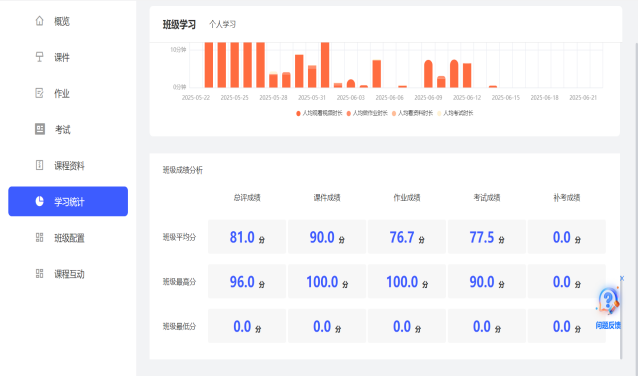Close the 问题反馈 floating widget

pos(622,278)
